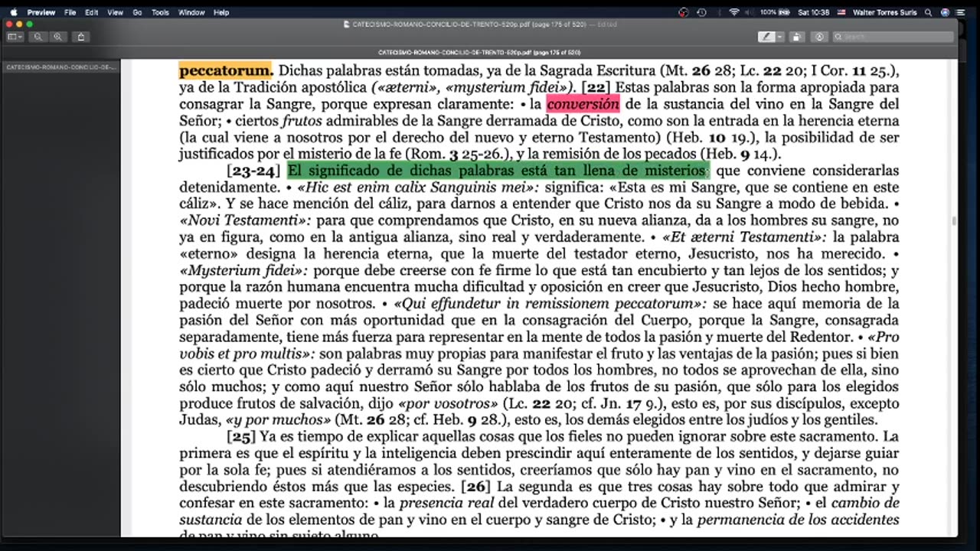Screen dimensions: 980x551
Task: Open the Window menu
Action: point(191,12)
